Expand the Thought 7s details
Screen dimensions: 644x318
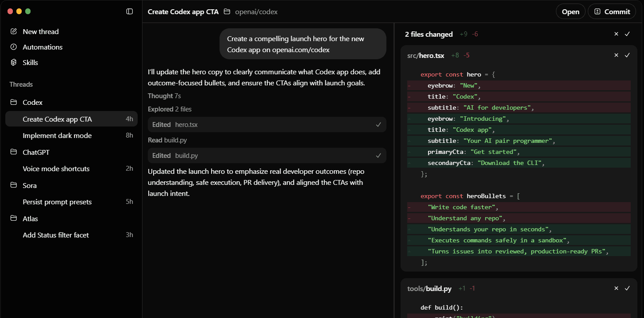pyautogui.click(x=164, y=96)
